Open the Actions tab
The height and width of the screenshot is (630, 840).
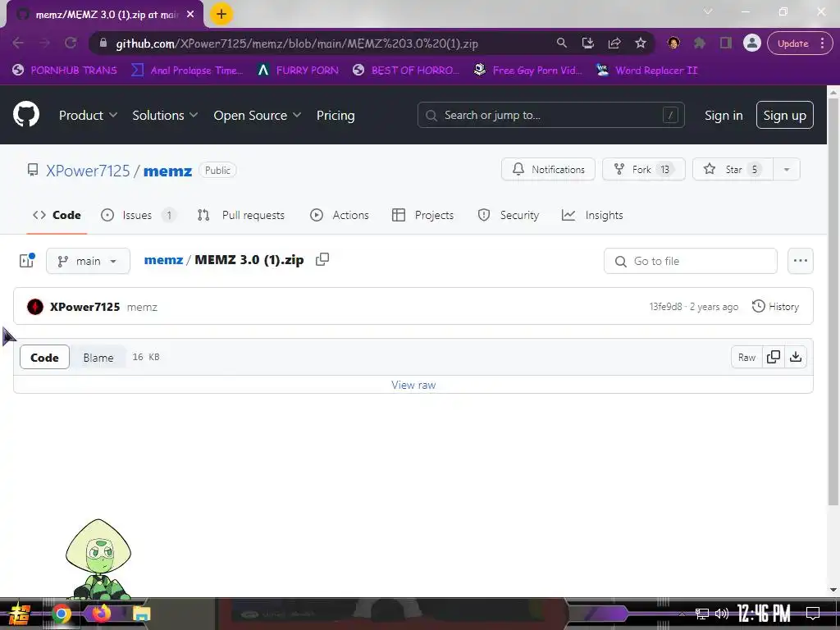[x=340, y=215]
